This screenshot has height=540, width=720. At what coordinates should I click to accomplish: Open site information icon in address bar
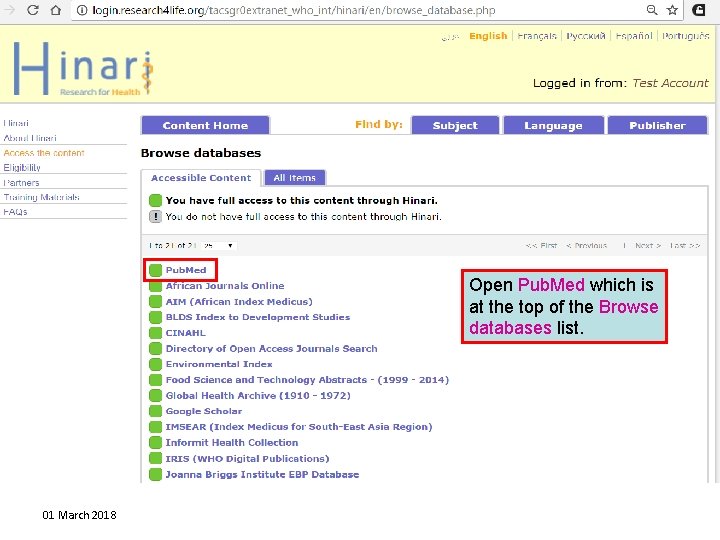point(82,10)
